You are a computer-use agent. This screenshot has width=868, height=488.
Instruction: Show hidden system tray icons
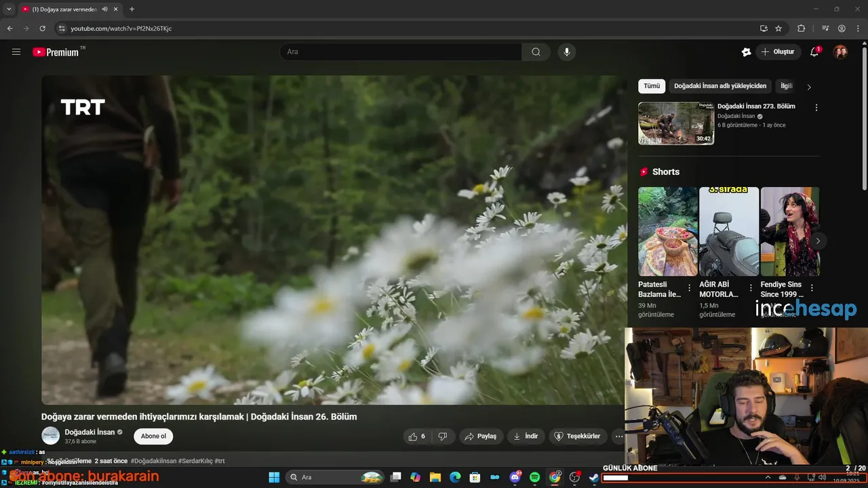(768, 477)
